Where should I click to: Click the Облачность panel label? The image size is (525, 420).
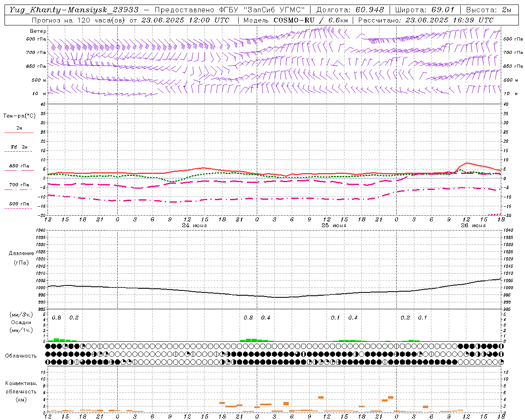tap(21, 356)
